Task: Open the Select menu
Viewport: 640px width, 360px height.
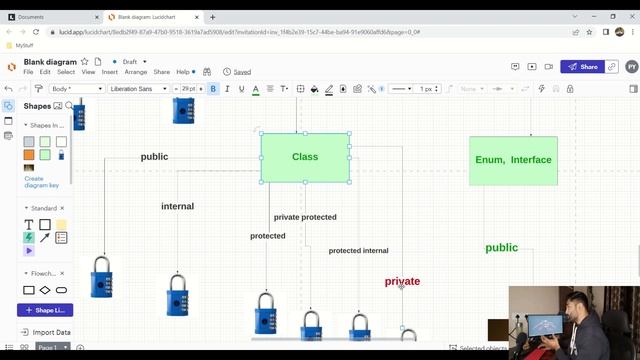Action: pos(66,72)
